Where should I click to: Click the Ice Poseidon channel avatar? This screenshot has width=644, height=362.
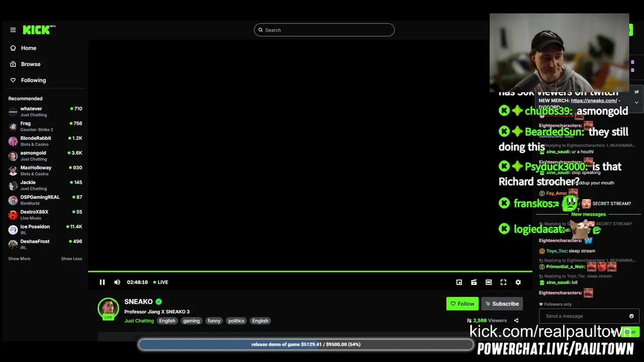click(x=13, y=230)
